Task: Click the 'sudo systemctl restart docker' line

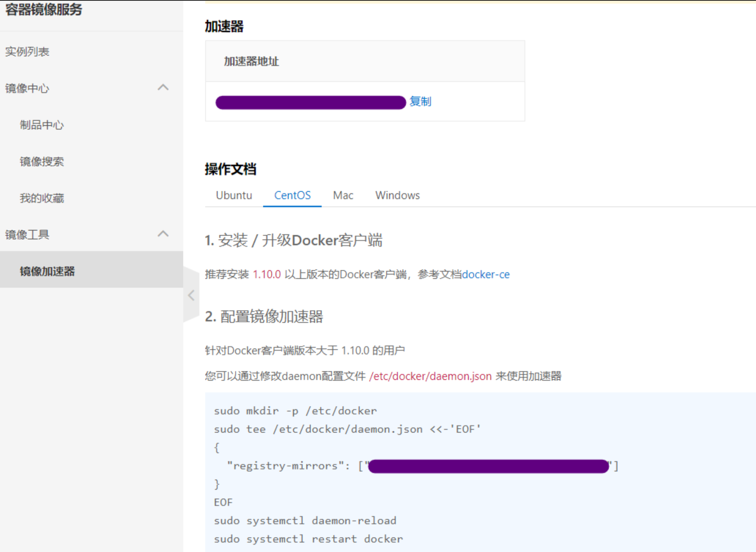Action: [x=308, y=539]
